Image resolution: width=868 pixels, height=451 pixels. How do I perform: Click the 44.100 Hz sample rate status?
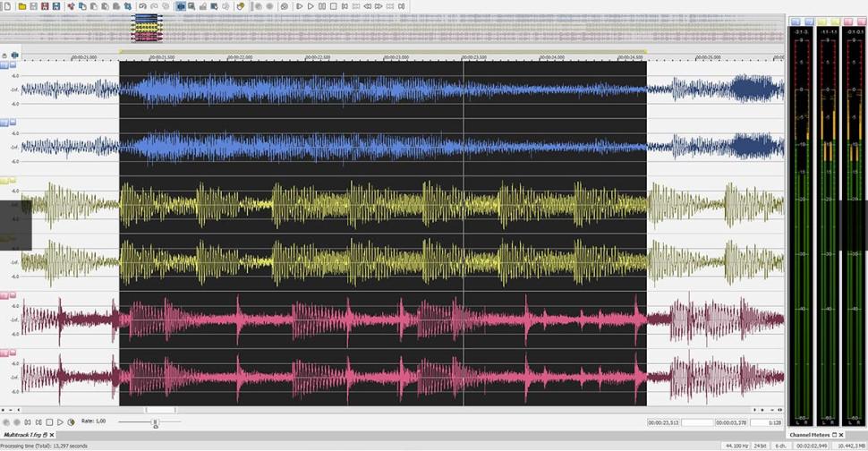point(737,446)
